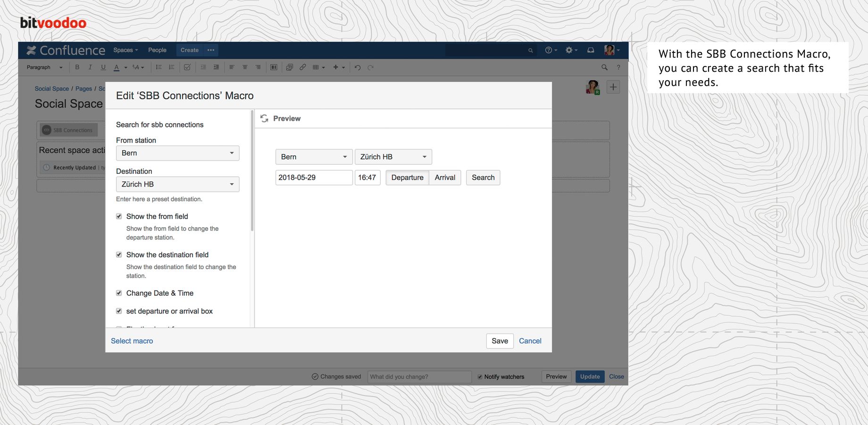Open editor help question mark
868x425 pixels.
[x=618, y=67]
